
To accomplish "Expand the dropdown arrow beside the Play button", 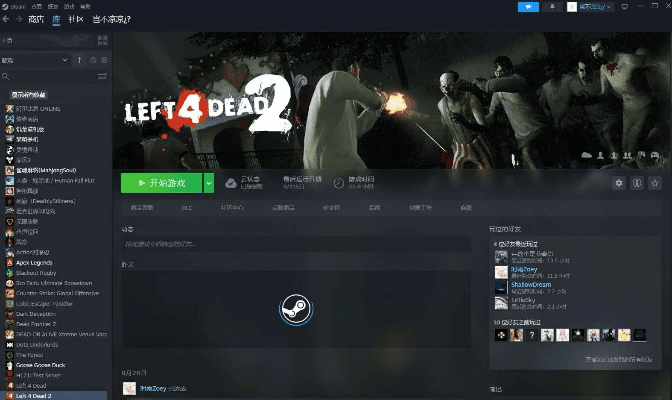I will (209, 183).
